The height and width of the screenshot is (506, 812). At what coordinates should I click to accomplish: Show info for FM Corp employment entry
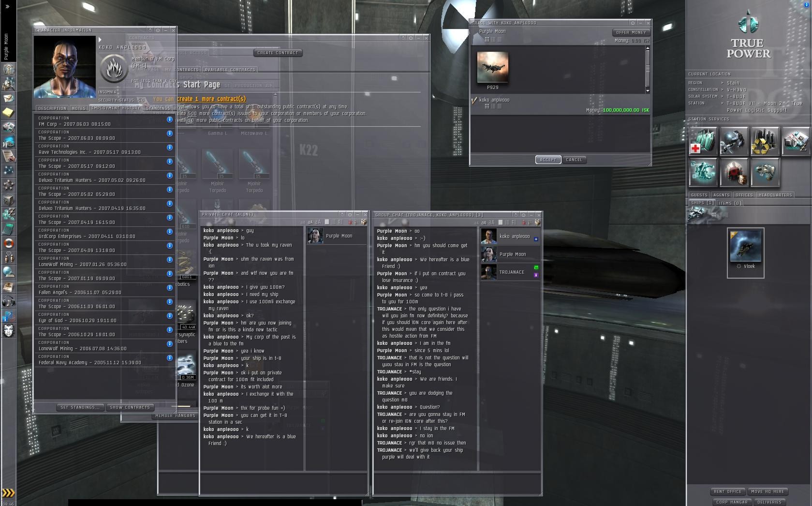170,119
